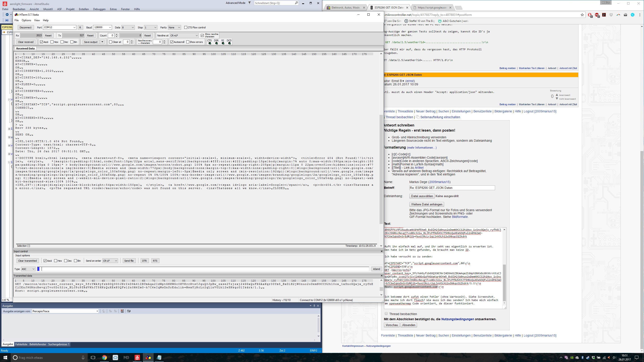Open the Action Center notification icon
The height and width of the screenshot is (362, 644).
point(637,358)
